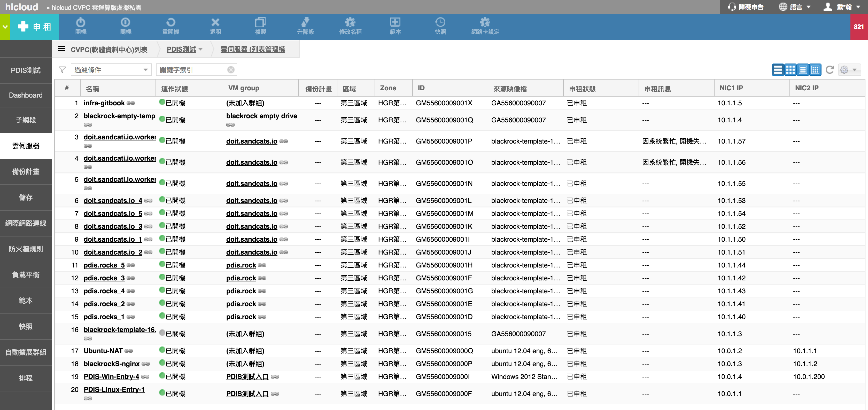Viewport: 868px width, 410px height.
Task: Expand the 過濾條件 filter dropdown
Action: click(111, 70)
